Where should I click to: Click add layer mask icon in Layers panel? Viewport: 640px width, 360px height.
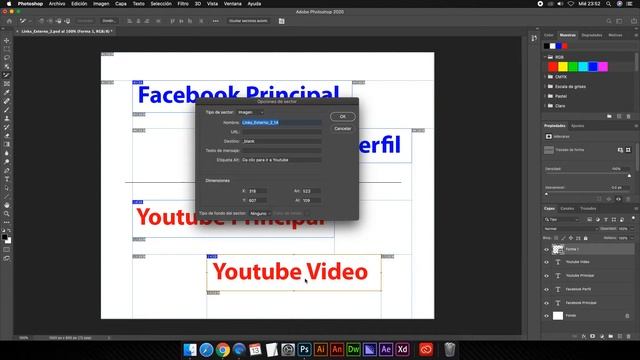coord(593,336)
